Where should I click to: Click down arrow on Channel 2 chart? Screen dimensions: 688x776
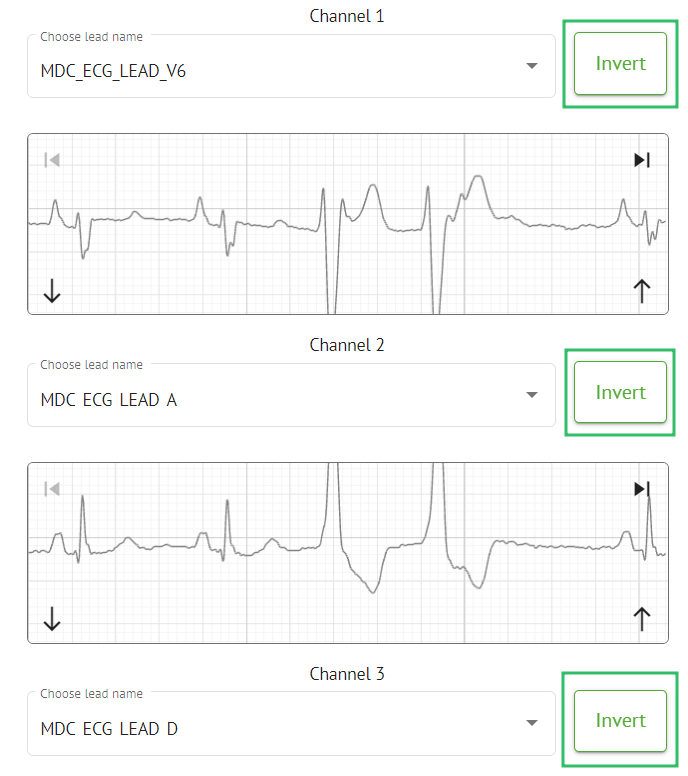tap(52, 620)
